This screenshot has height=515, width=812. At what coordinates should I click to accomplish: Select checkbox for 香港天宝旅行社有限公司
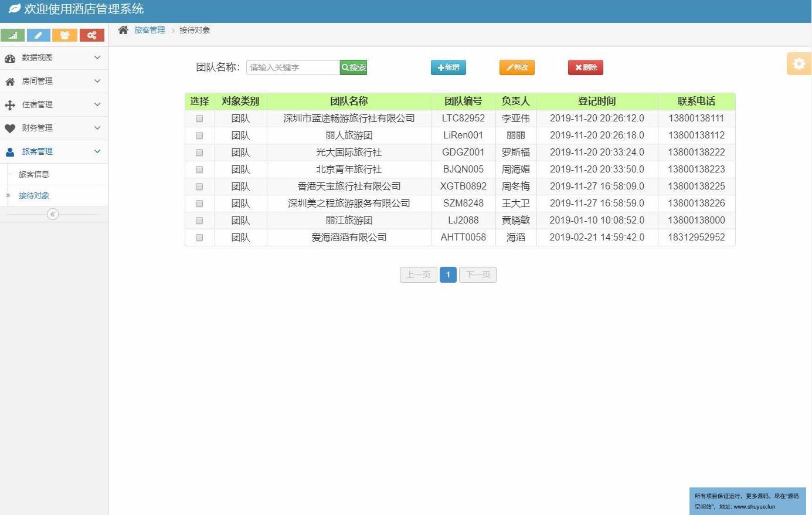pyautogui.click(x=199, y=187)
